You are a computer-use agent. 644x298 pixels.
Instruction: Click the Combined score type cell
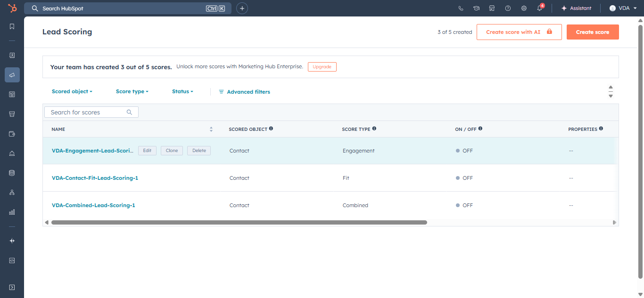355,205
